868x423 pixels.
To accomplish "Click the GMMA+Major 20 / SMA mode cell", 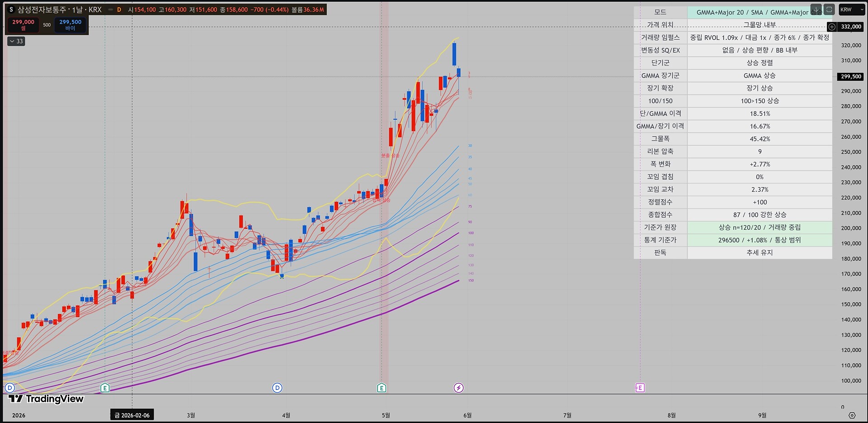I will tap(759, 12).
